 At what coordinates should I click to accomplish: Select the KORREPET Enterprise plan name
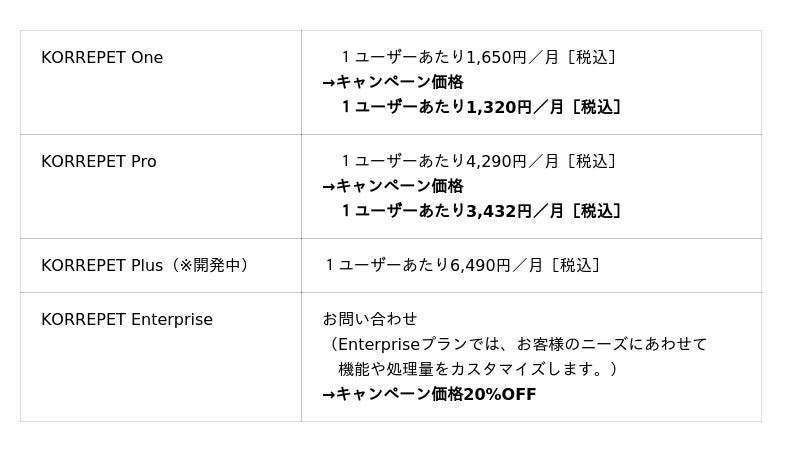tap(127, 320)
